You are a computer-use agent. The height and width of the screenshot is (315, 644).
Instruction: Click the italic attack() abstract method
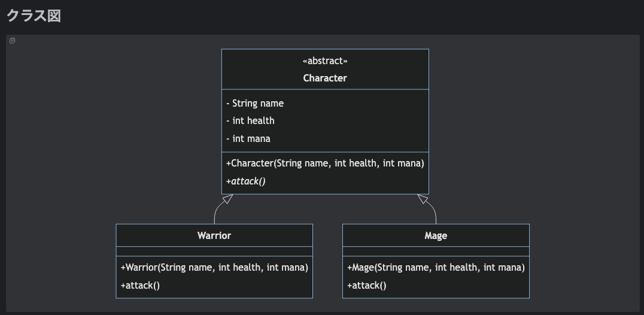coord(246,181)
